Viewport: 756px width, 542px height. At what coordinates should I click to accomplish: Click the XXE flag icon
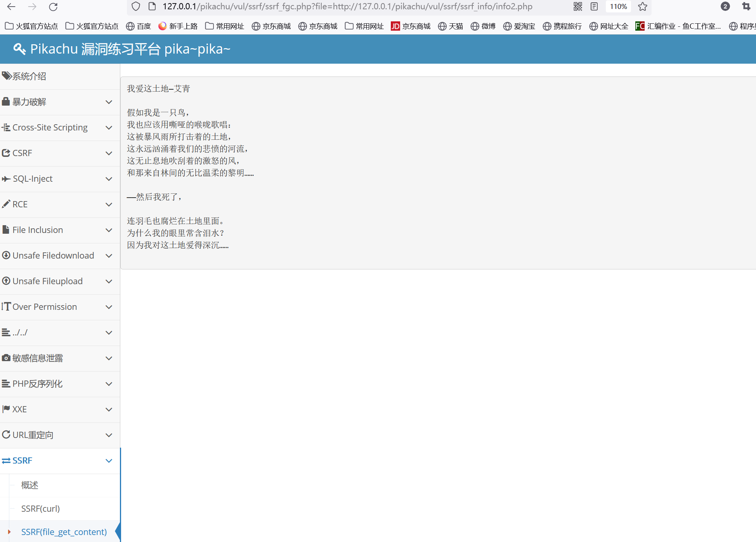pyautogui.click(x=6, y=409)
